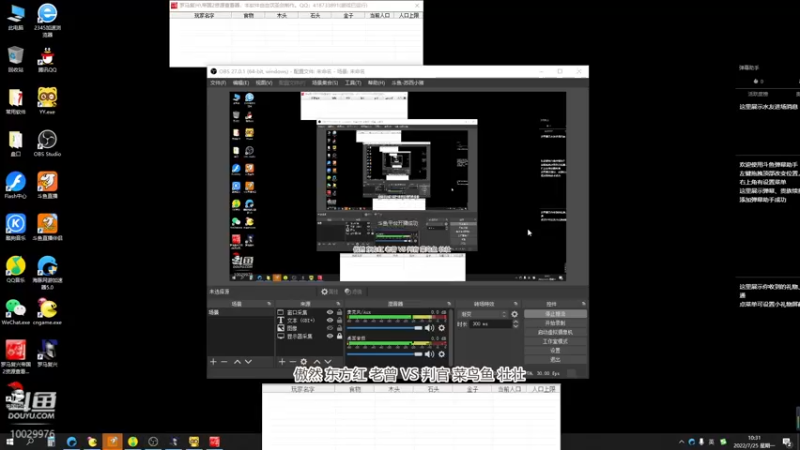Open OBS icon on taskbar
Screen dimensions: 800x450
[x=153, y=442]
